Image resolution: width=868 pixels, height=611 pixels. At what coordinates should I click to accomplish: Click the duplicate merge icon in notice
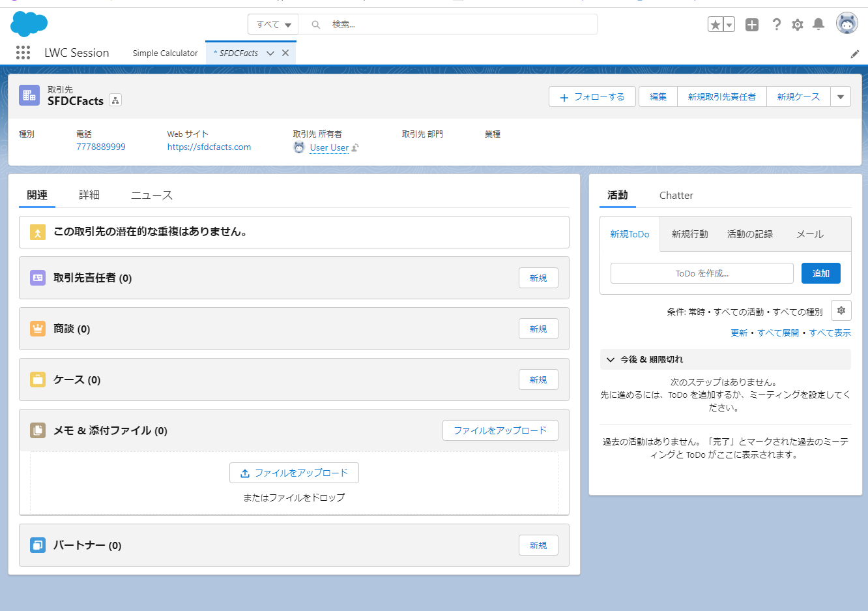click(38, 232)
